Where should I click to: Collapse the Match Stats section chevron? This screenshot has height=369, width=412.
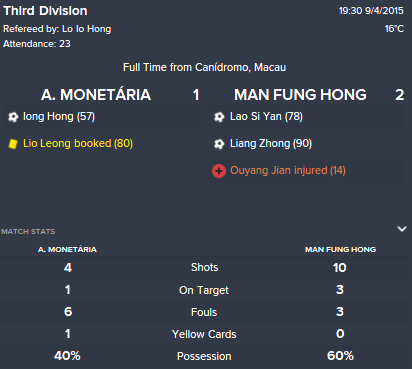pyautogui.click(x=402, y=229)
